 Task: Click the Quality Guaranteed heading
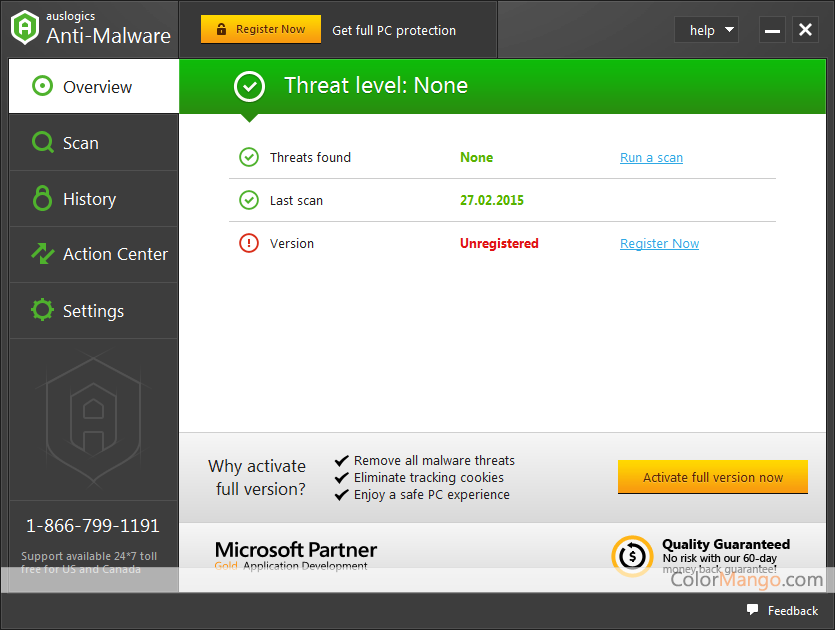point(726,544)
